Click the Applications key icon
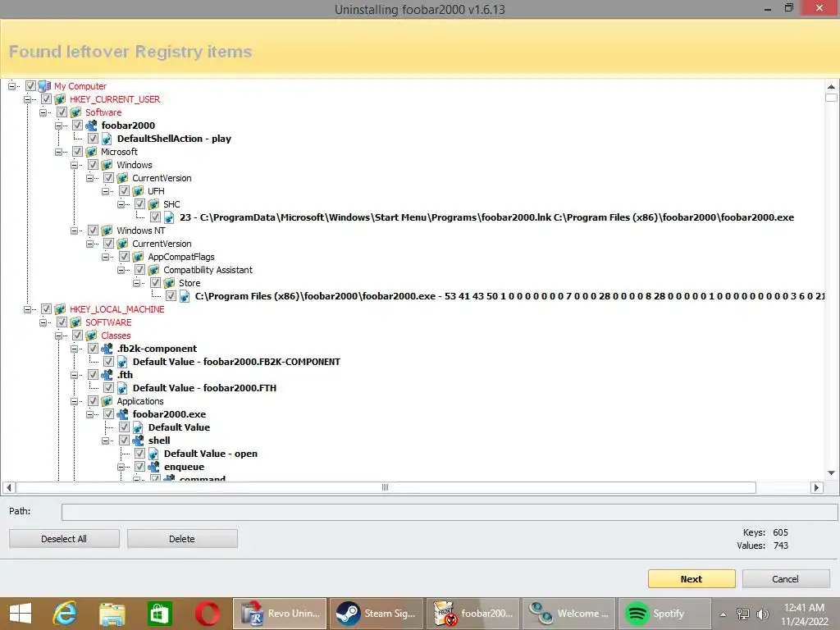The image size is (840, 630). (107, 401)
